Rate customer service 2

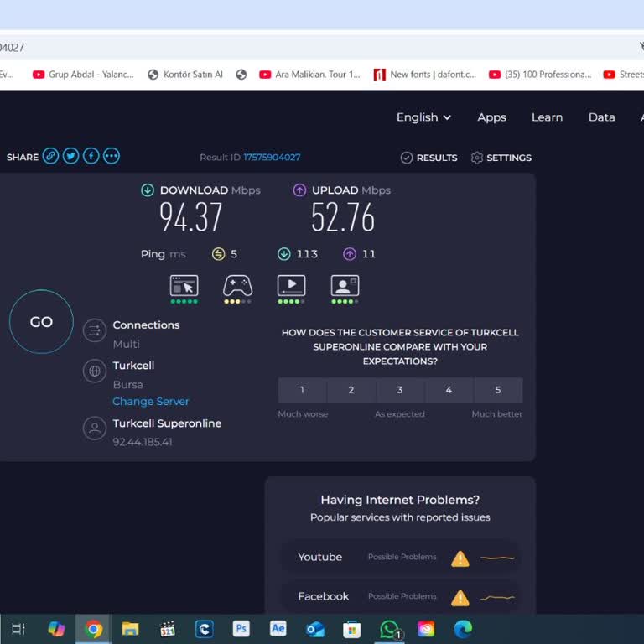tap(351, 390)
